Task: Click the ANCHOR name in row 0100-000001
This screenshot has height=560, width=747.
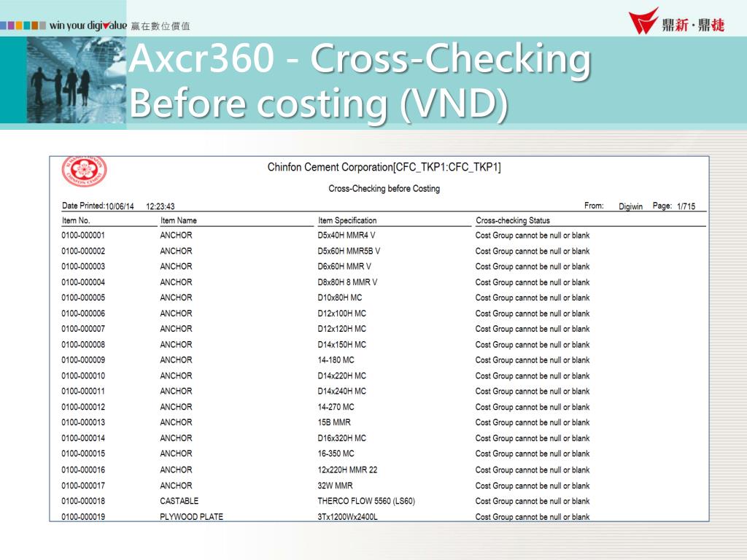Action: 177,236
